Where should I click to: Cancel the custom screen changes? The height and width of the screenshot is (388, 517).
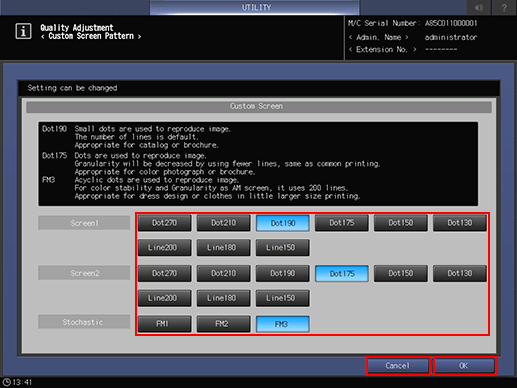click(398, 366)
